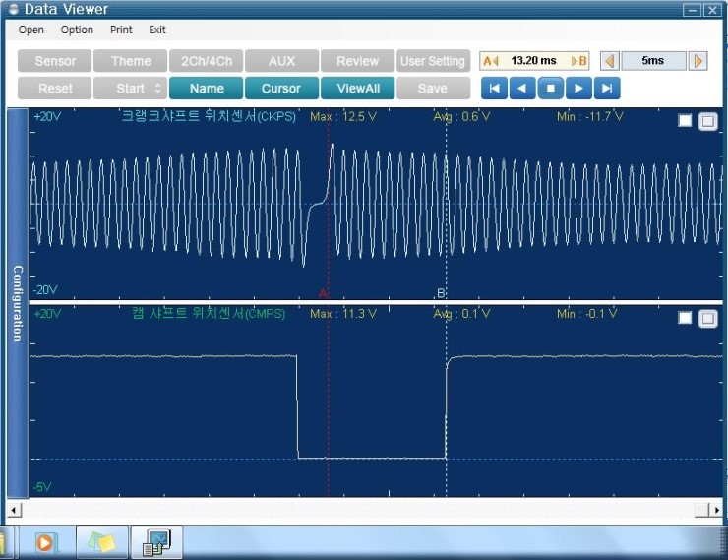Minimize the Data Viewer window
Screen dimensions: 728x560
click(x=693, y=10)
